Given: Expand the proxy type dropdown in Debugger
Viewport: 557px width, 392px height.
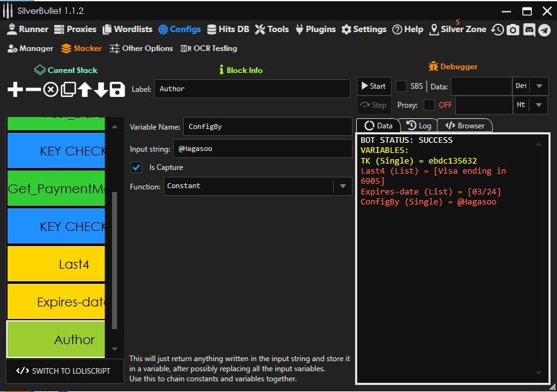Looking at the screenshot, I should [539, 105].
